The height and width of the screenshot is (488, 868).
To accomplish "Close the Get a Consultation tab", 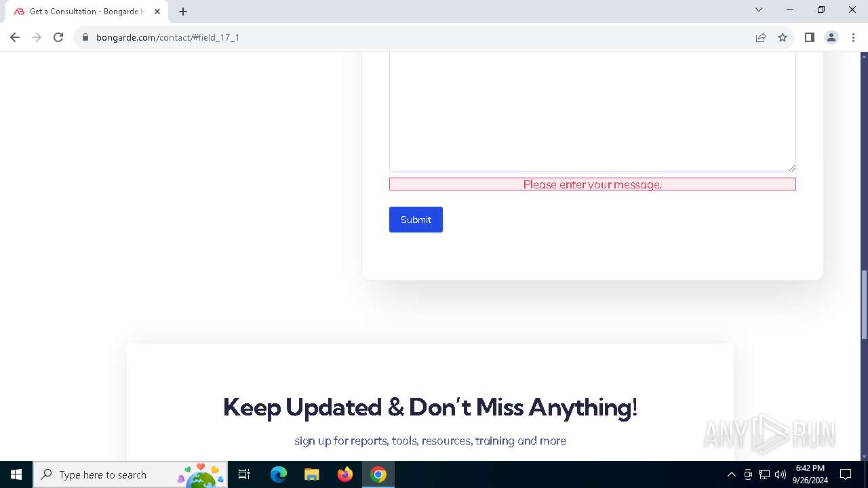I will 157,12.
